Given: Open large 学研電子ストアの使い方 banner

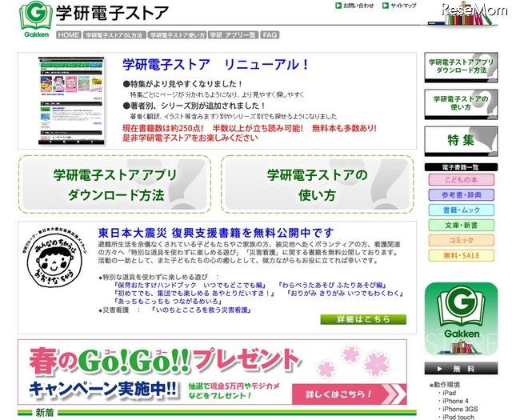Looking at the screenshot, I should click(x=318, y=185).
